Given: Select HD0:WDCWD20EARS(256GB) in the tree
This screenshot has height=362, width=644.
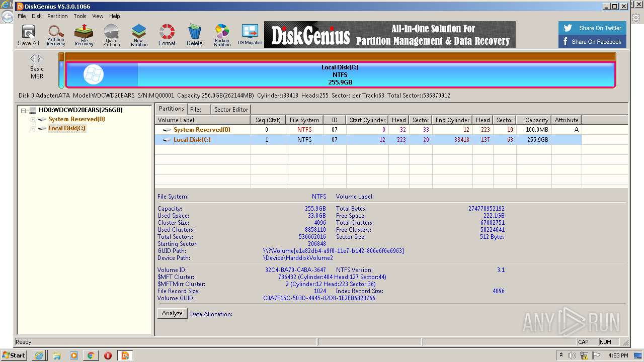Looking at the screenshot, I should [x=80, y=110].
